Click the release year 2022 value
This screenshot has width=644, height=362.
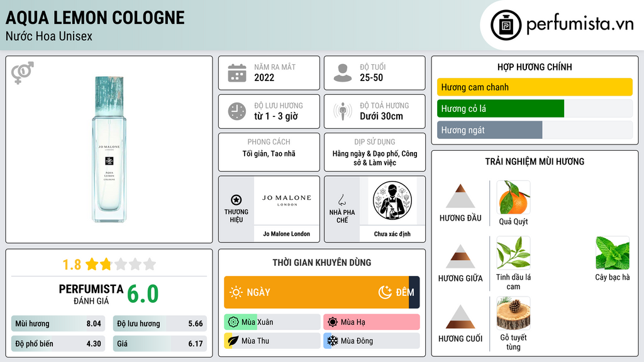pyautogui.click(x=264, y=77)
